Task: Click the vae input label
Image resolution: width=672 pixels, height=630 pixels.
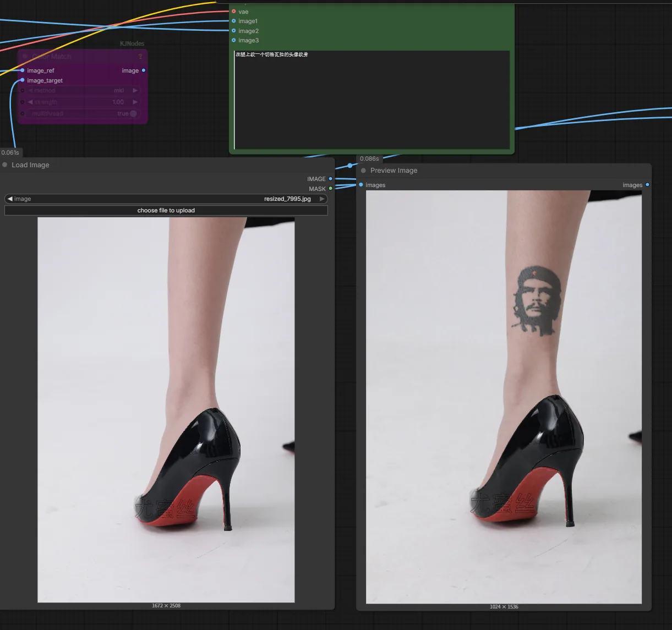Action: point(243,12)
